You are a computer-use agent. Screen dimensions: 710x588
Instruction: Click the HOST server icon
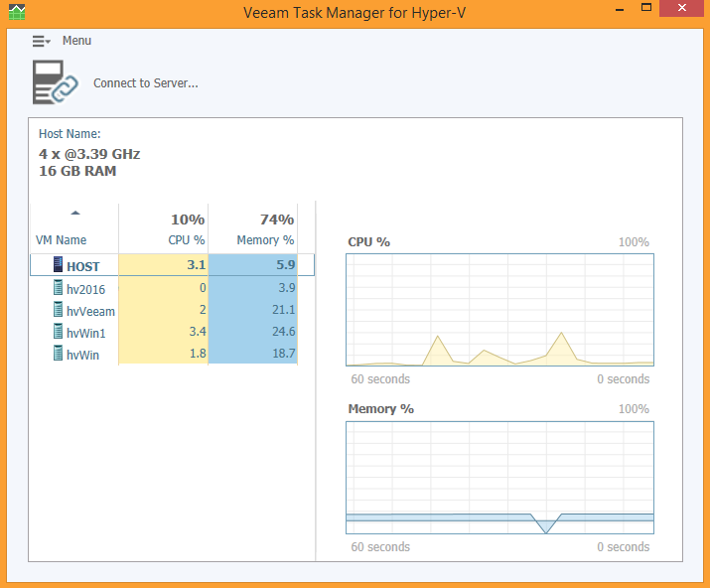[58, 264]
